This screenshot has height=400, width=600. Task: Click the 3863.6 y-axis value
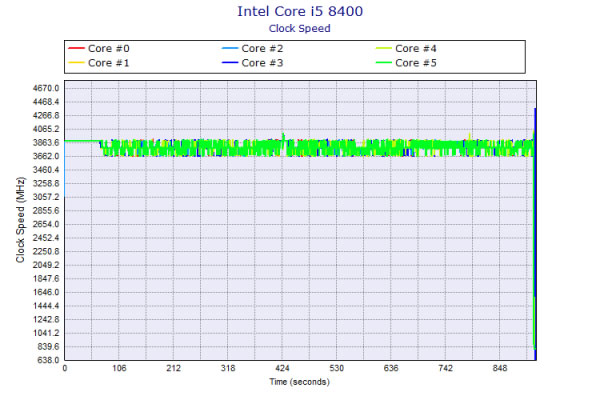[x=46, y=143]
